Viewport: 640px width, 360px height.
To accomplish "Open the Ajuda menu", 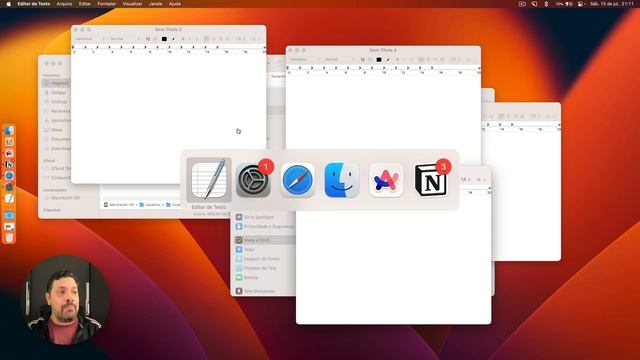I will 175,4.
